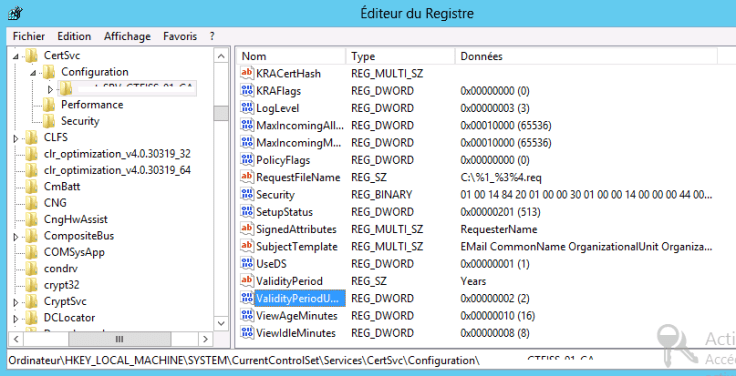Image resolution: width=736 pixels, height=376 pixels.
Task: Select the DCLocator key
Action: pos(69,318)
